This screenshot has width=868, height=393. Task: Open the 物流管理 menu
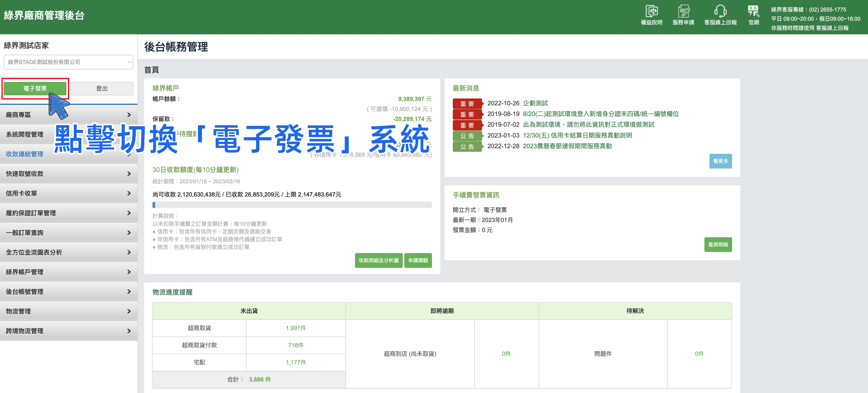point(69,311)
